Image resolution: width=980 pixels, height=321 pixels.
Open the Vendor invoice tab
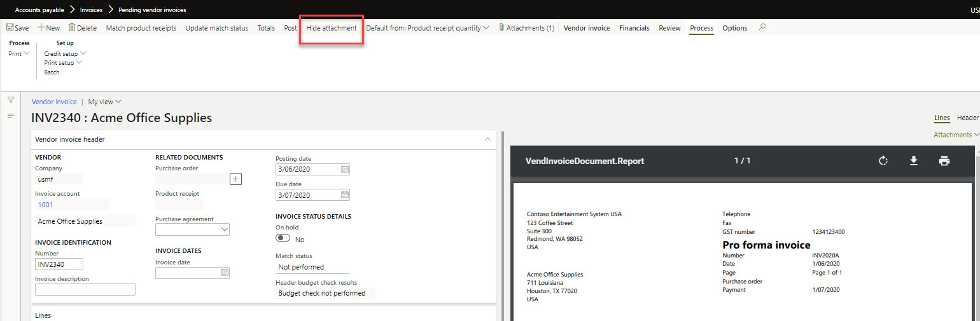pos(587,28)
